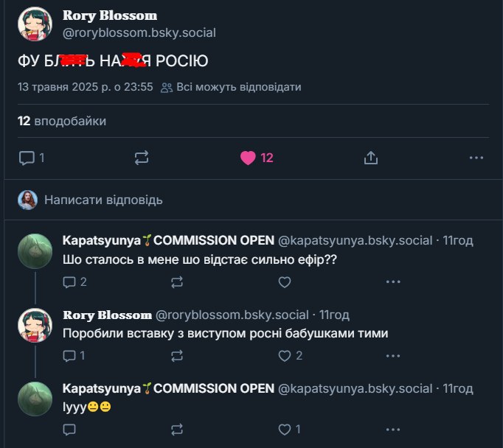Open Rory Blossom's profile picture in the post header

coord(35,24)
